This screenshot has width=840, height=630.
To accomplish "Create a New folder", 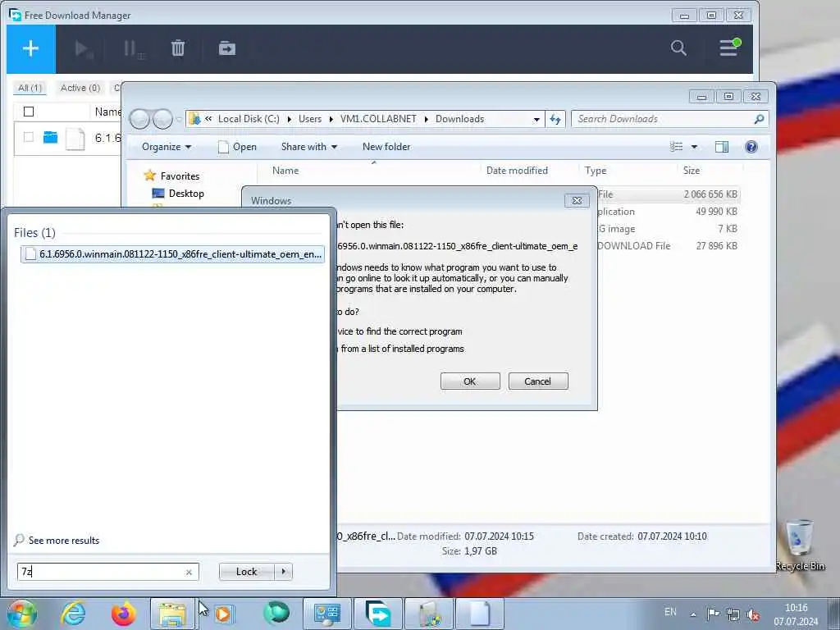I will [386, 147].
